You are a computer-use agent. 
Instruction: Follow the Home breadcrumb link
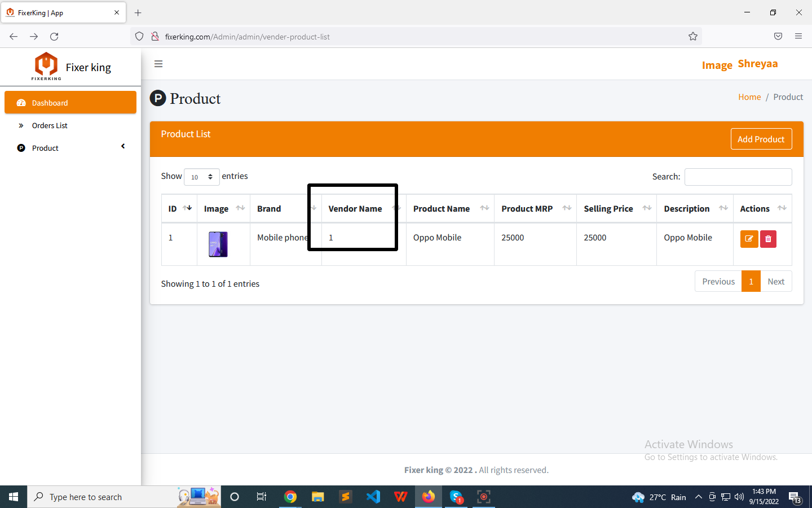pos(749,97)
